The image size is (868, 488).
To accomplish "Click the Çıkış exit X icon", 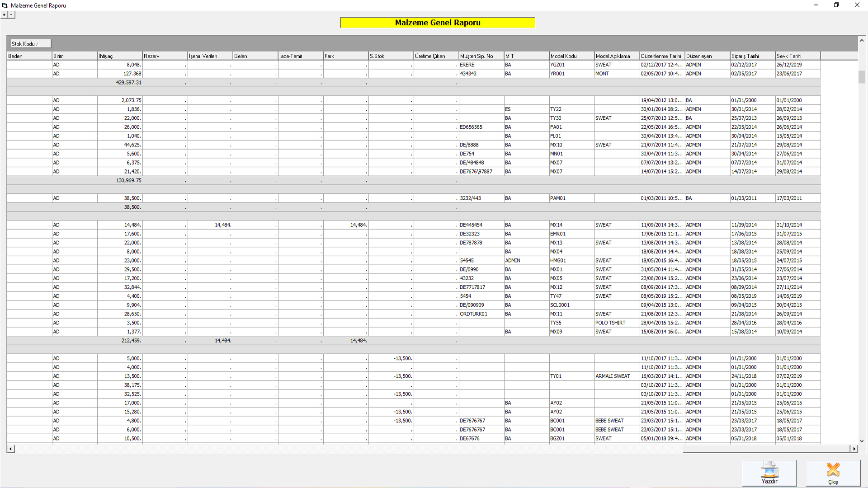I will tap(833, 470).
